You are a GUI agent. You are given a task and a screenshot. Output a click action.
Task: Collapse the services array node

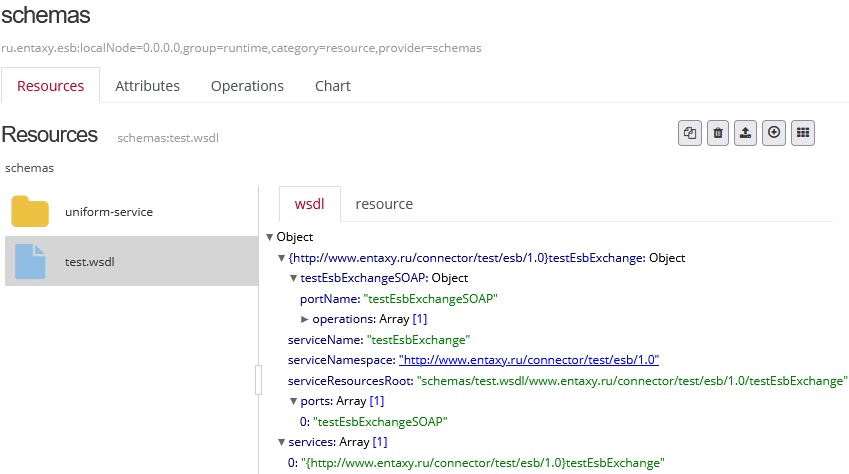coord(282,442)
